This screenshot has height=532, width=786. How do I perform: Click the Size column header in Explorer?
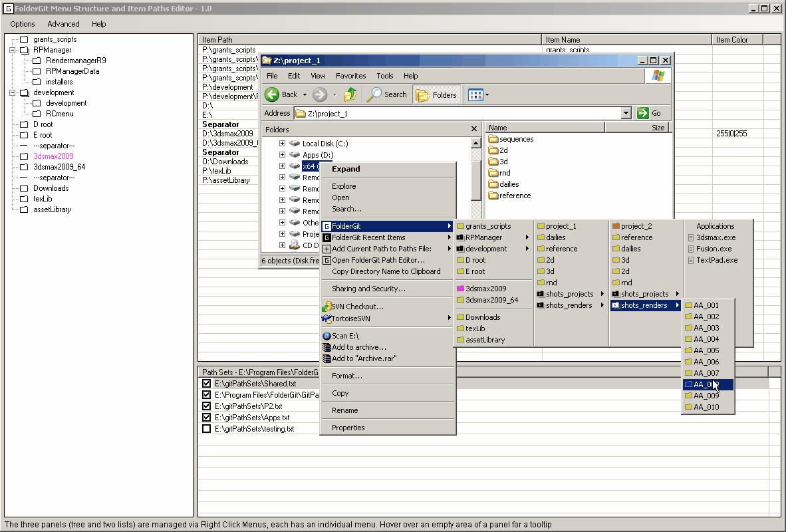click(636, 128)
